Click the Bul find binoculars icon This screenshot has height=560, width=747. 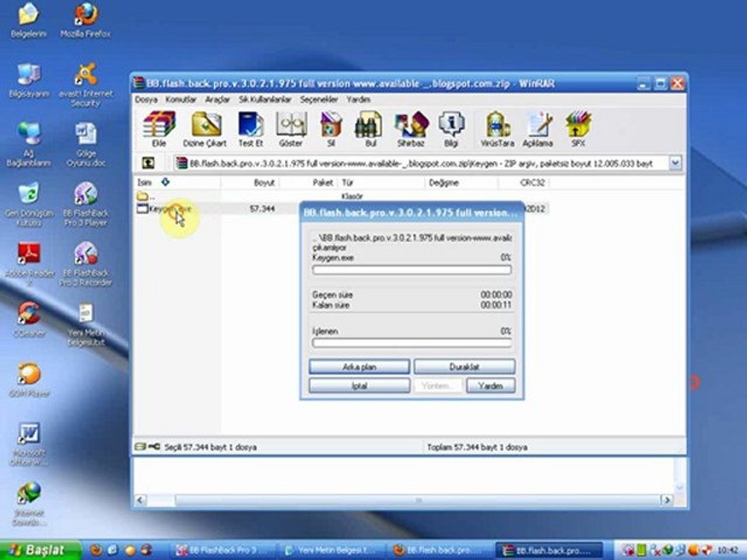click(x=369, y=129)
